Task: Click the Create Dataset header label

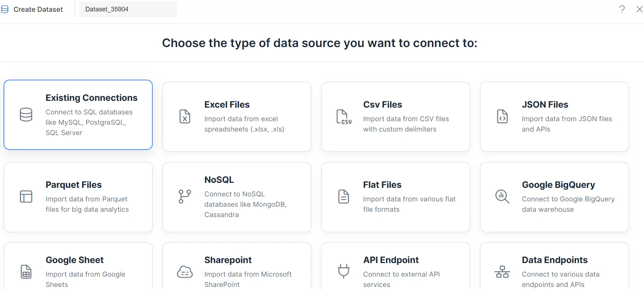Action: [x=38, y=9]
